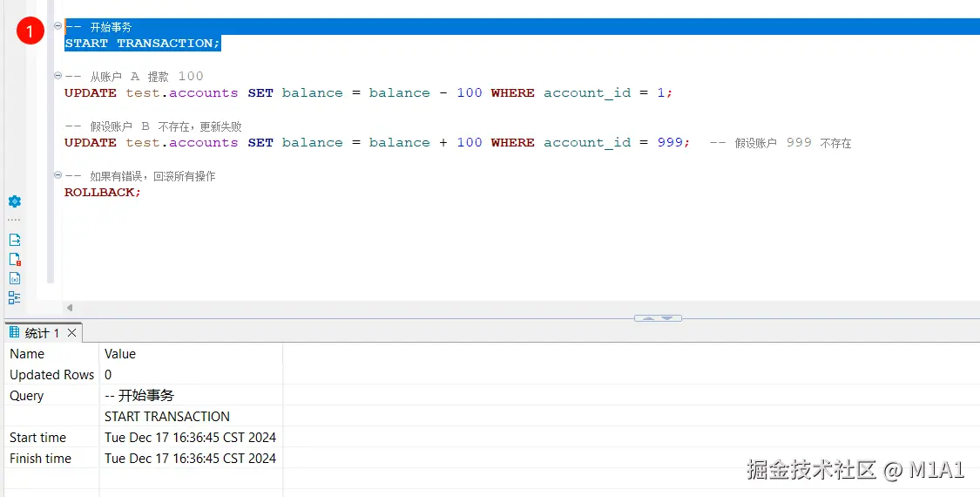Click the ROLLBACK; statement
This screenshot has width=980, height=497.
pos(103,192)
